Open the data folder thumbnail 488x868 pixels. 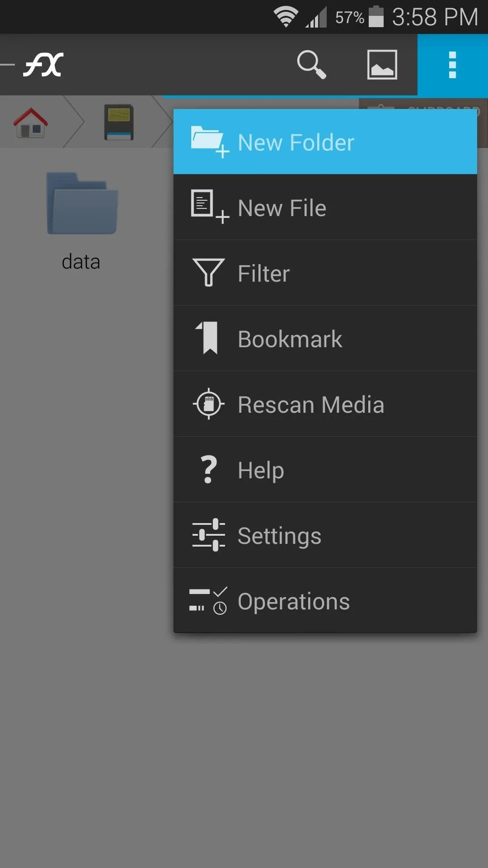[x=82, y=203]
